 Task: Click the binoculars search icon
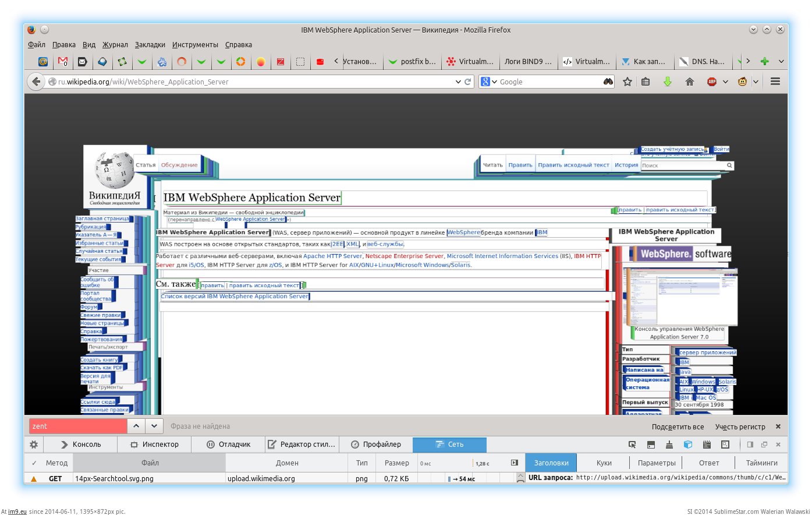click(x=608, y=82)
